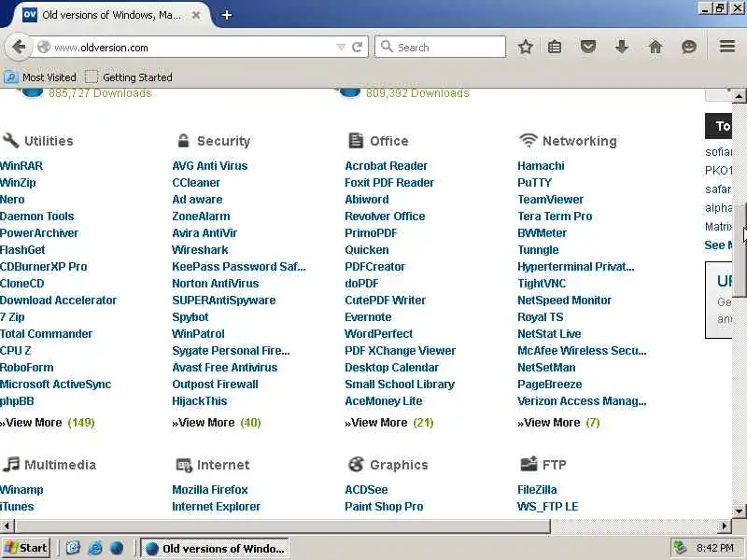Reload page with the refresh icon
Image resolution: width=747 pixels, height=560 pixels.
(357, 48)
